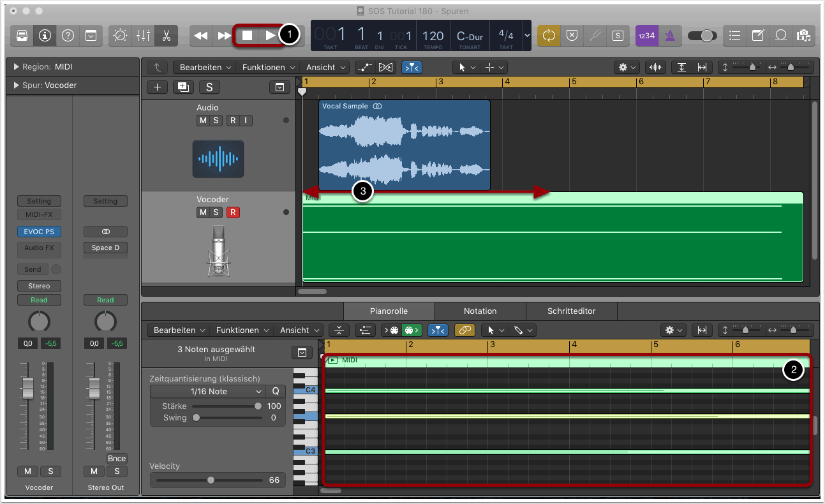Image resolution: width=825 pixels, height=504 pixels.
Task: Switch to the Schritteditor tab
Action: click(571, 311)
